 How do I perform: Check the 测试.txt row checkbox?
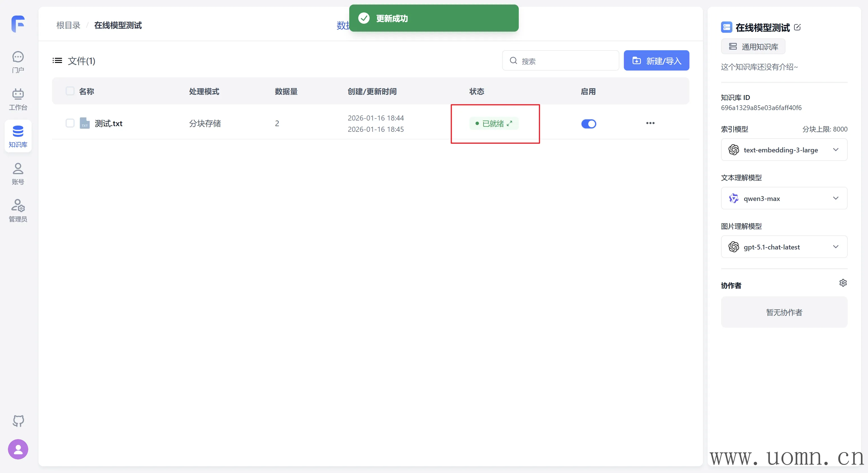tap(70, 123)
